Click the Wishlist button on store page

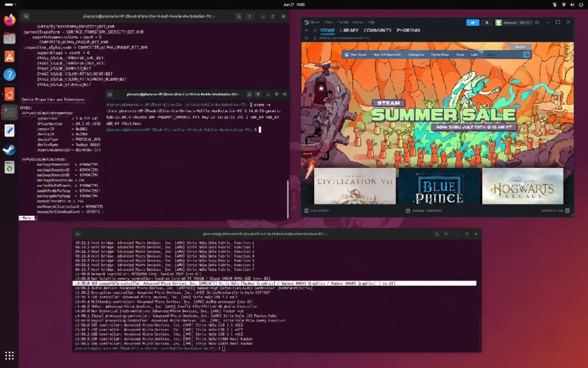(x=520, y=47)
